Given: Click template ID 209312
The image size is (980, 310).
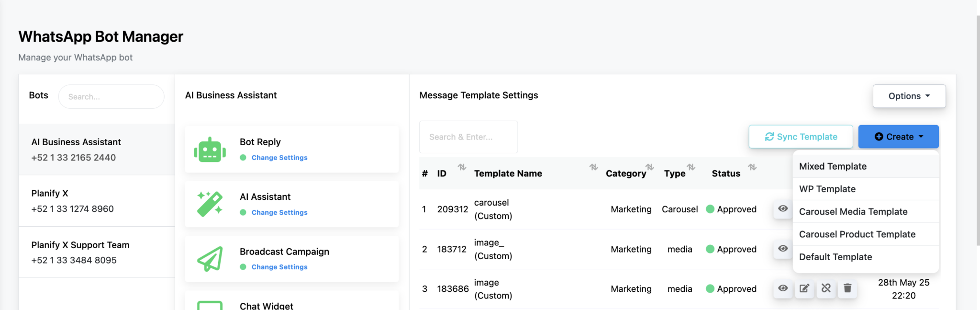Looking at the screenshot, I should 453,209.
